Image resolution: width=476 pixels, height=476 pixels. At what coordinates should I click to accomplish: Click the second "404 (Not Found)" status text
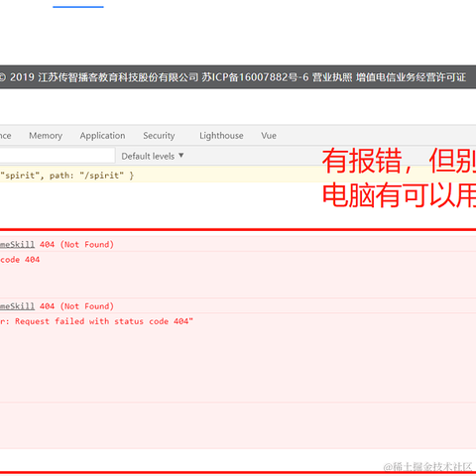click(x=76, y=306)
